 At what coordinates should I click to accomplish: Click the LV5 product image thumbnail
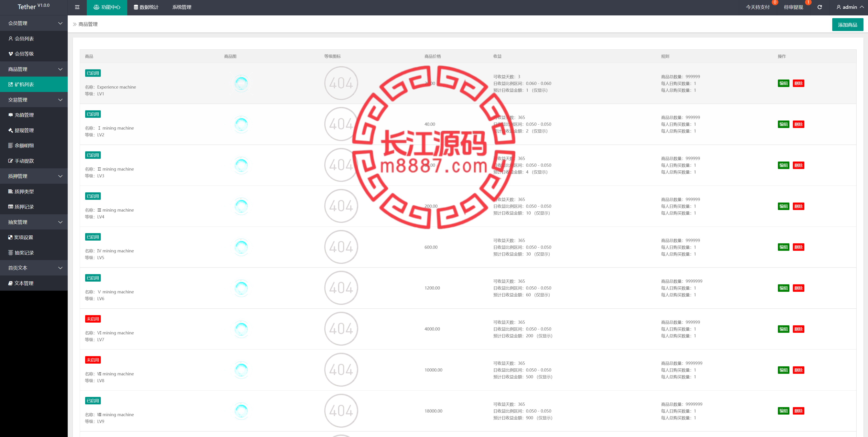click(x=241, y=247)
